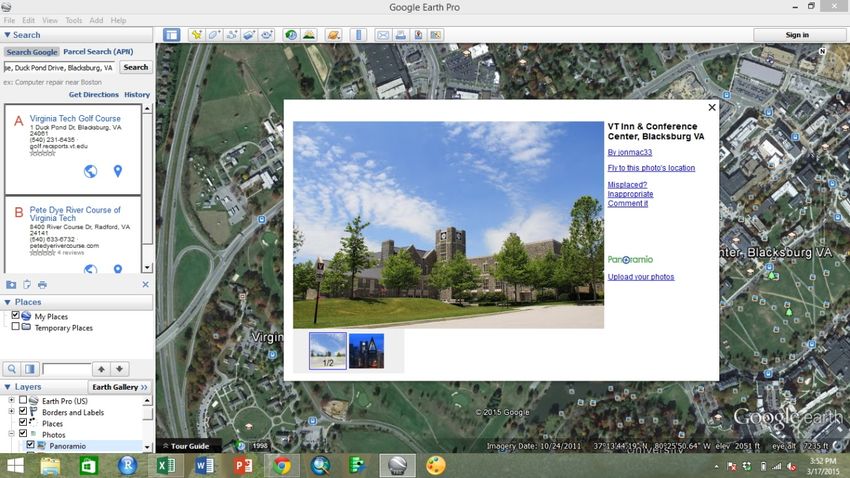Uncheck the My Places checkbox

tap(15, 315)
